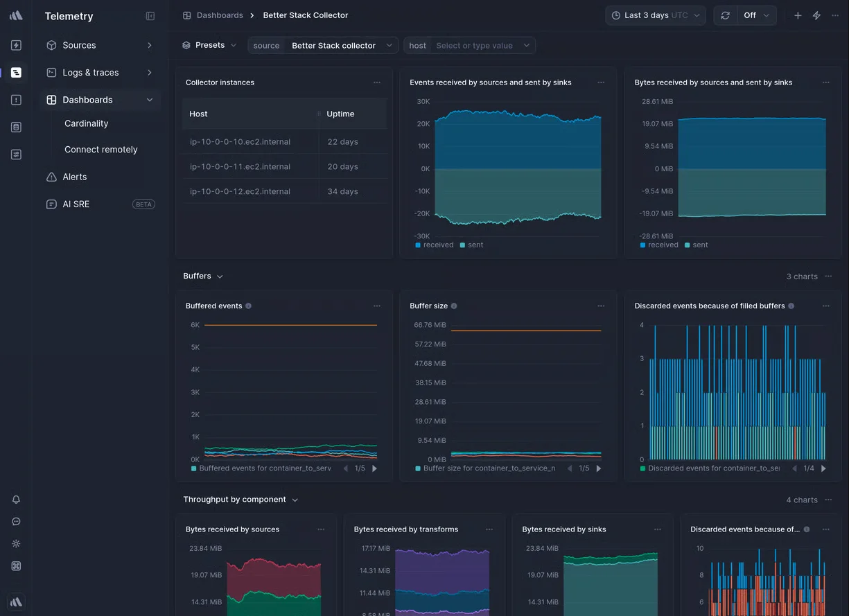Click the lightning bolt icon in the top toolbar
Screen dimensions: 849x616
(817, 15)
